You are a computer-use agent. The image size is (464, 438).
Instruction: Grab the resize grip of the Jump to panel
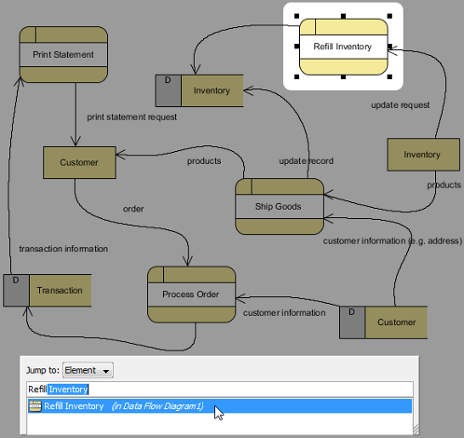pos(415,430)
